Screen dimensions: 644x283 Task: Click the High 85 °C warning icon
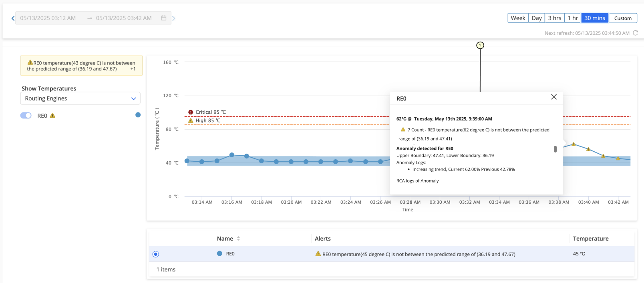coord(191,120)
